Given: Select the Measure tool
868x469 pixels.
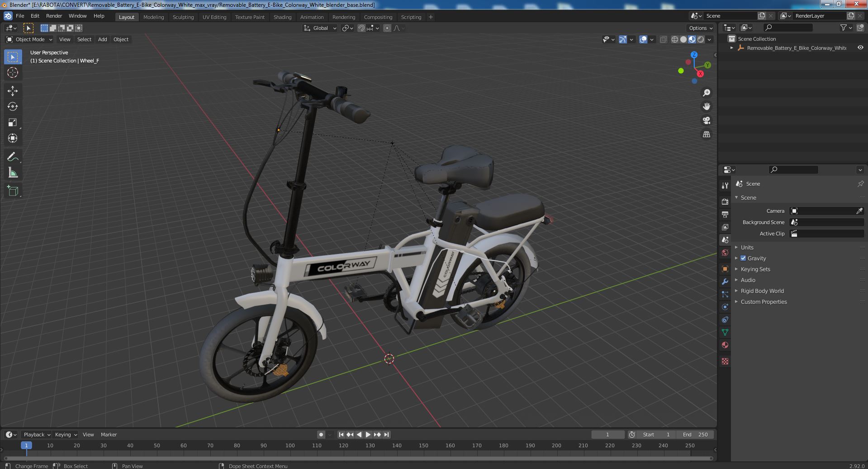Looking at the screenshot, I should coord(13,172).
